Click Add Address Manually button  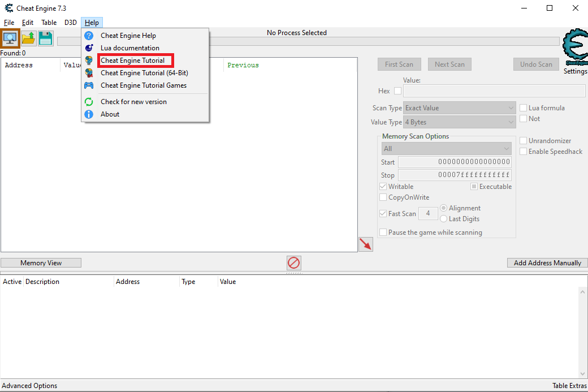pos(547,263)
